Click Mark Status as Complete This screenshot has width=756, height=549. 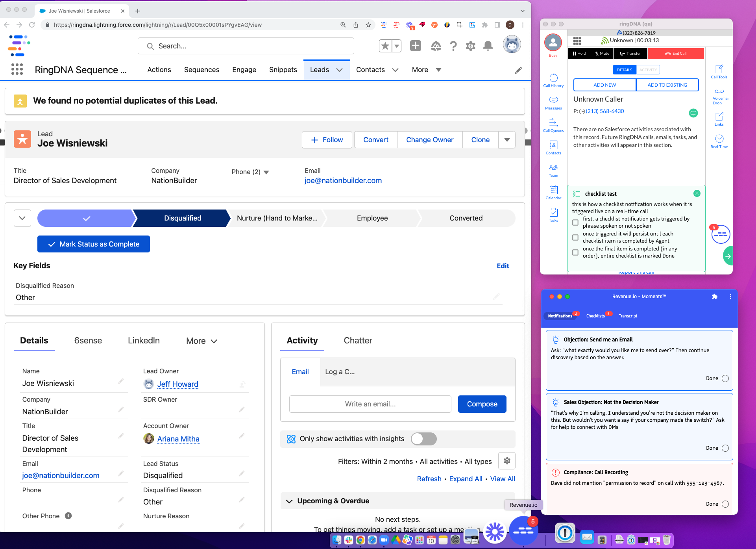94,244
